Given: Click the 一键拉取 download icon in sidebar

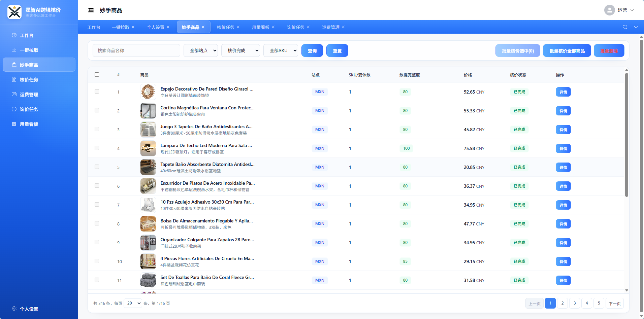Looking at the screenshot, I should (14, 50).
